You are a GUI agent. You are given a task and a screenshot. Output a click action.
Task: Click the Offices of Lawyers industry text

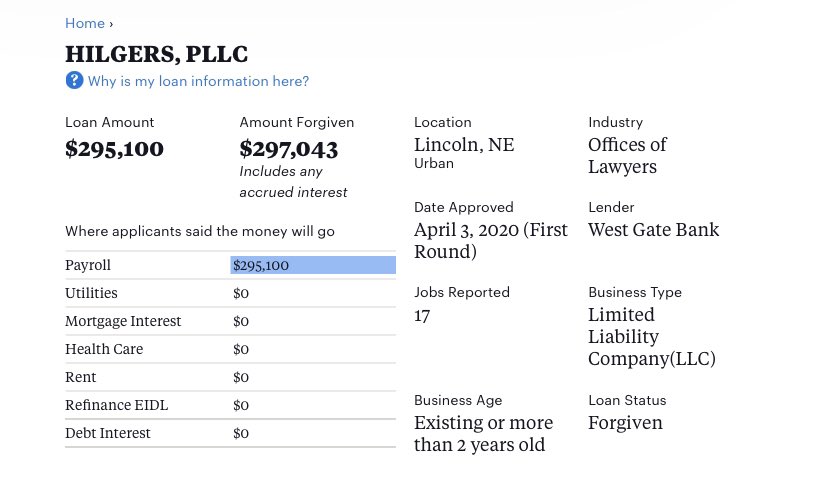[627, 156]
